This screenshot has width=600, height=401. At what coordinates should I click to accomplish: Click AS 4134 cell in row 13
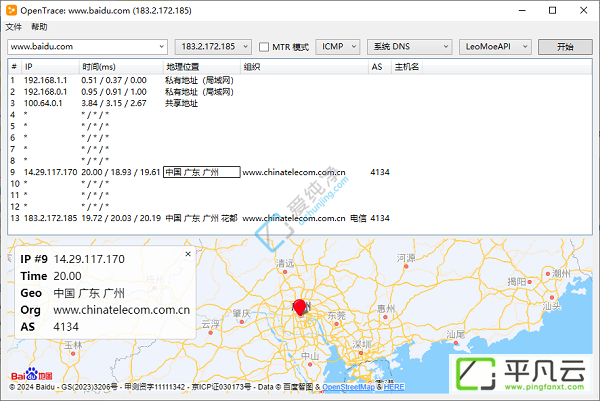point(380,218)
